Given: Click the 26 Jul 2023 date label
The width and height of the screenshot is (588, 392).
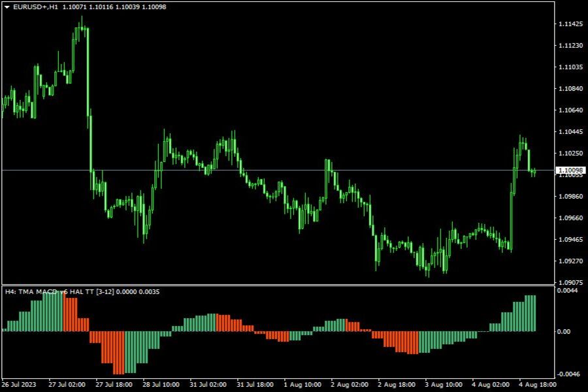Looking at the screenshot, I should click(x=19, y=385).
